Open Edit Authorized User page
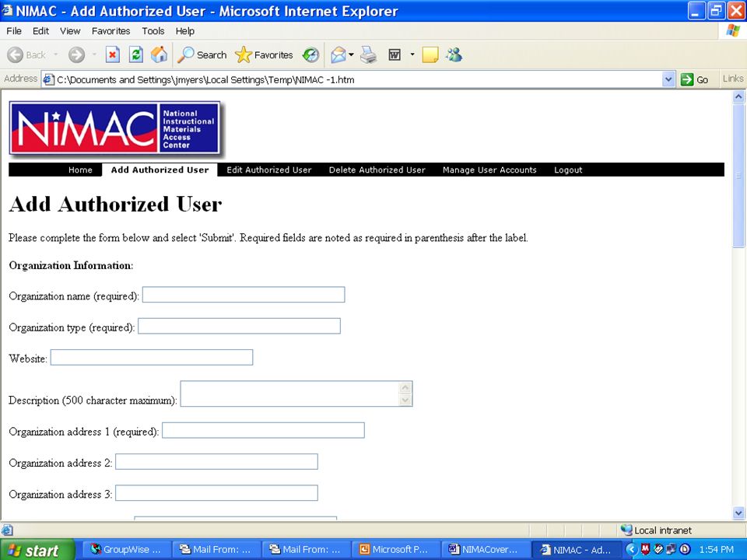The height and width of the screenshot is (560, 747). pyautogui.click(x=268, y=170)
